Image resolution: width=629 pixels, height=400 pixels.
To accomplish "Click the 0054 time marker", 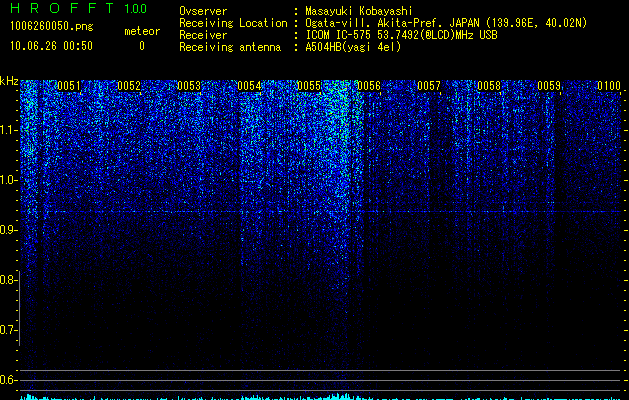I will 249,86.
